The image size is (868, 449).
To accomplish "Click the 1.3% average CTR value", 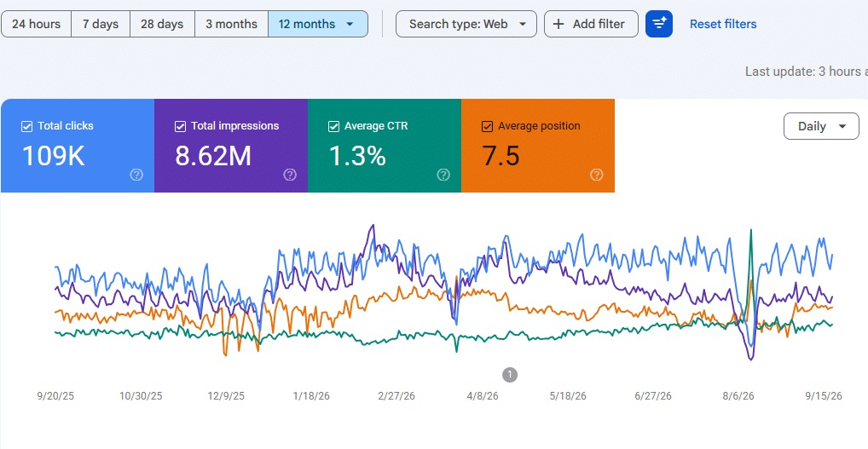I will click(x=357, y=156).
